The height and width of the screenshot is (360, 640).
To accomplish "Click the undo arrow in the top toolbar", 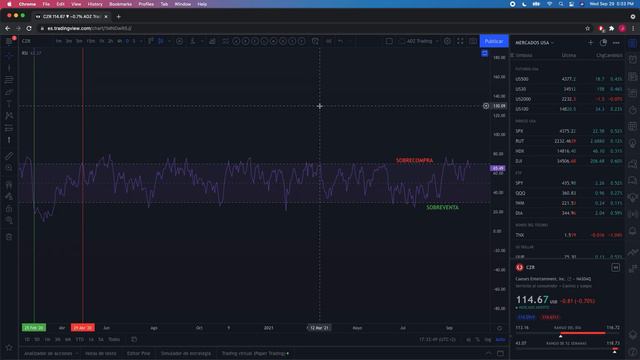I will click(x=340, y=41).
